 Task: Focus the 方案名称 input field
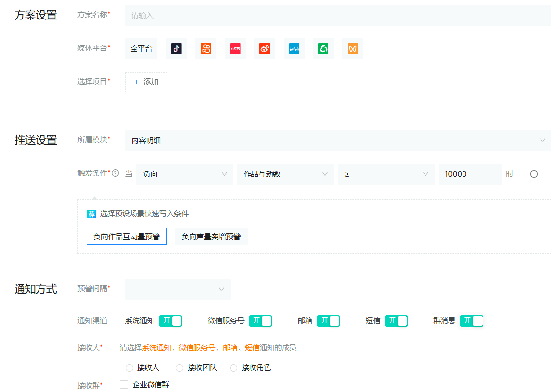(x=338, y=15)
